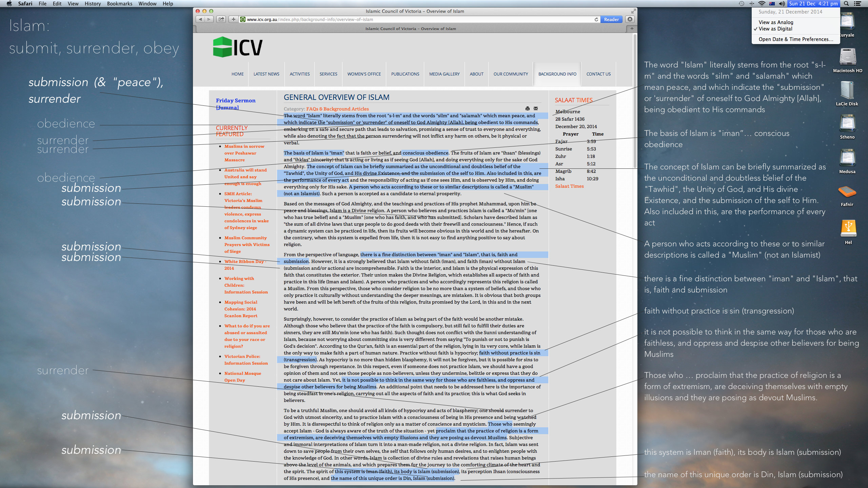Click the clock in the menu bar

pos(813,3)
